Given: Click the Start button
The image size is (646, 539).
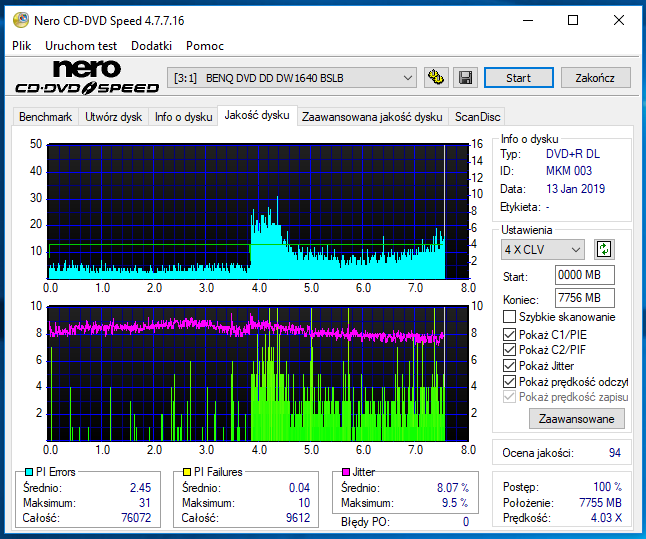Looking at the screenshot, I should click(x=519, y=77).
